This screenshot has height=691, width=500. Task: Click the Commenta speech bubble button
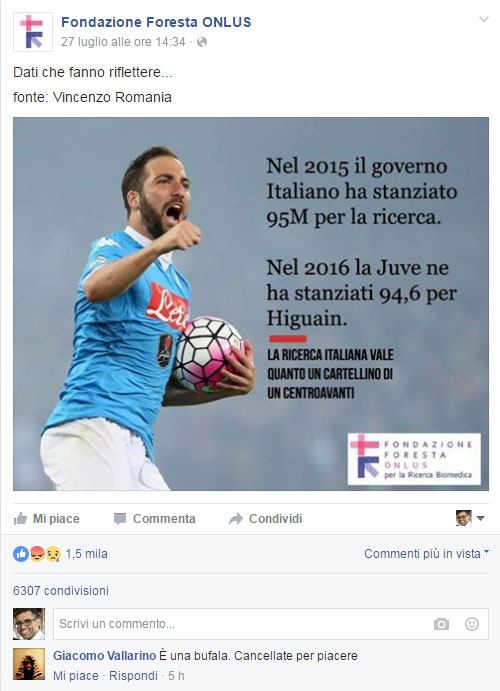[155, 519]
